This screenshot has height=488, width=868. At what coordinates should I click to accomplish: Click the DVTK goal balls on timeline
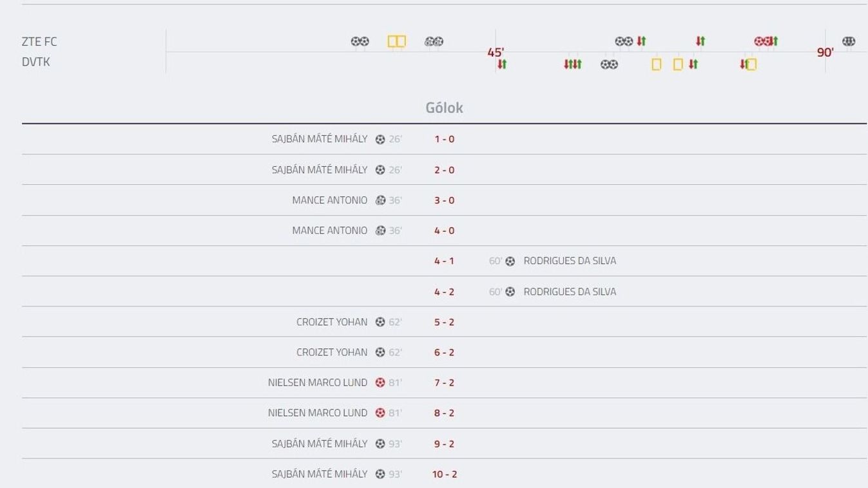(x=609, y=64)
